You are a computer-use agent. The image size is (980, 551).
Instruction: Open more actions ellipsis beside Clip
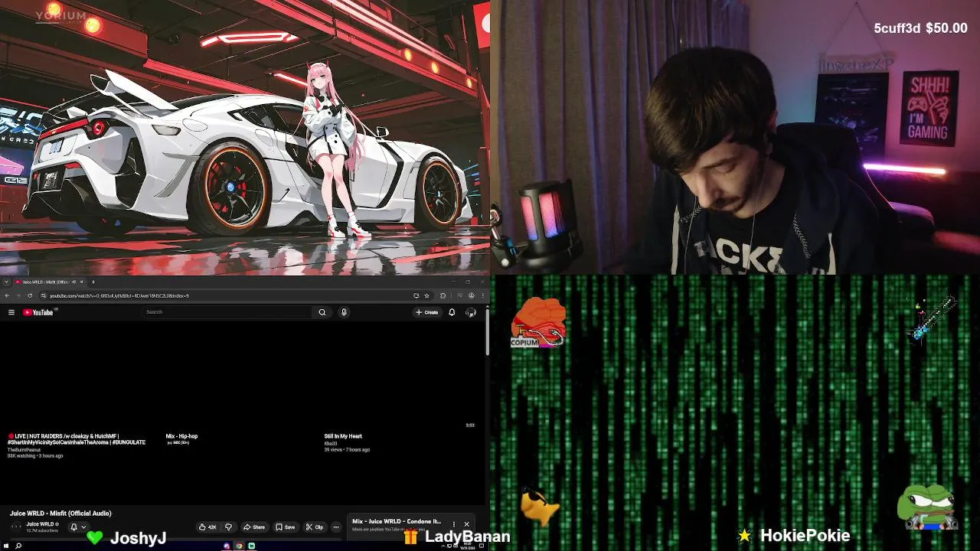click(x=336, y=527)
